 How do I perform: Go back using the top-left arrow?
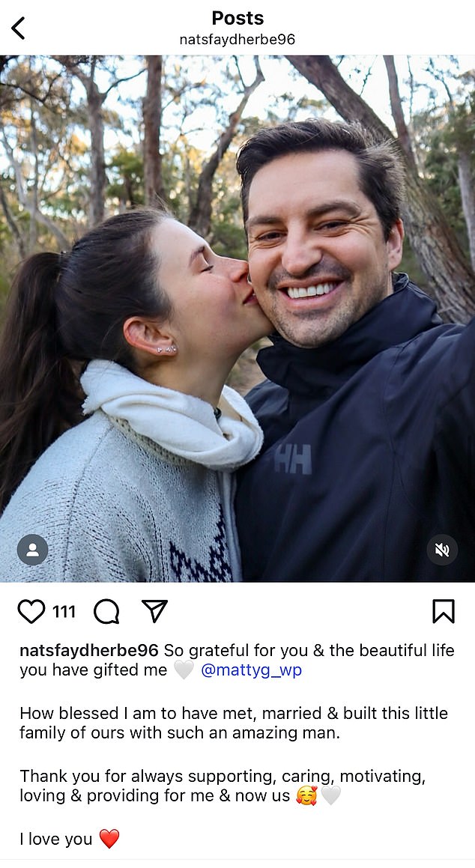[18, 28]
